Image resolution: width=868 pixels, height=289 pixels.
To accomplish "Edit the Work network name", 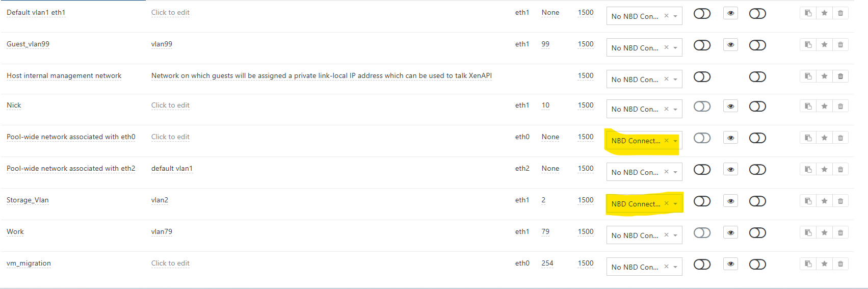I will click(15, 232).
